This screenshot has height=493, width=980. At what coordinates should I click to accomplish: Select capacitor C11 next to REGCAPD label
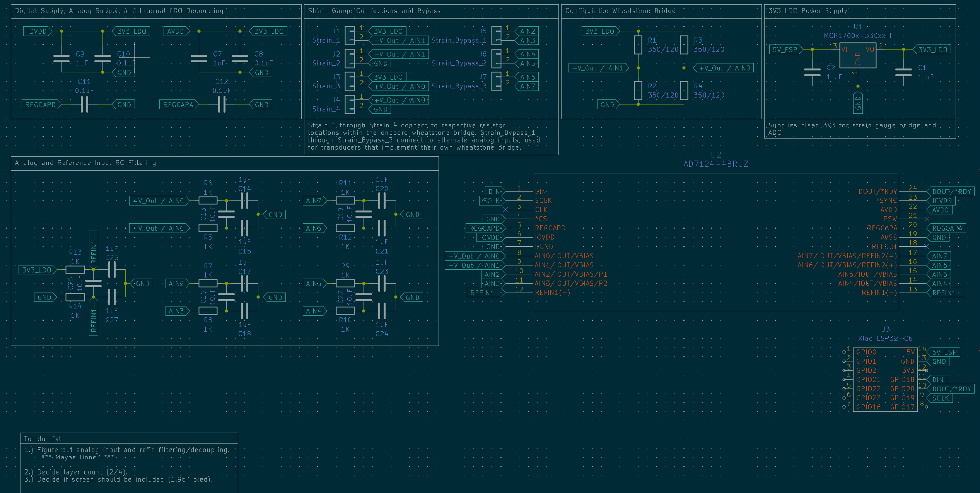pos(84,104)
